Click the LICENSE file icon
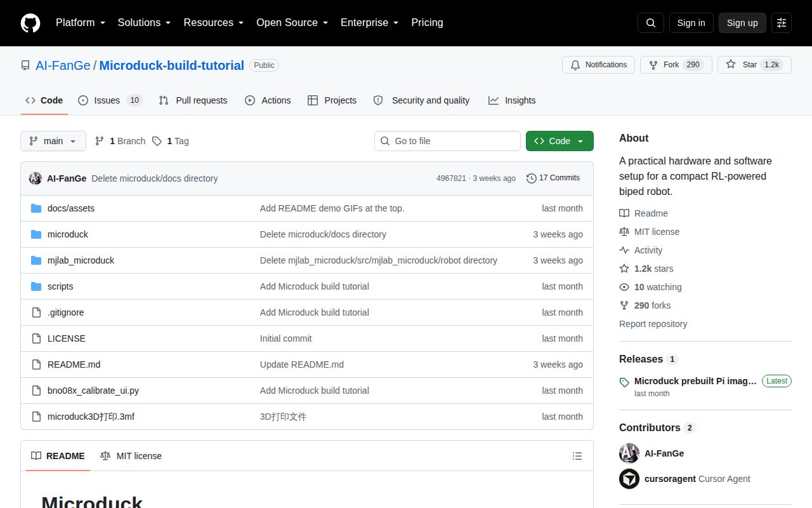 click(x=36, y=338)
